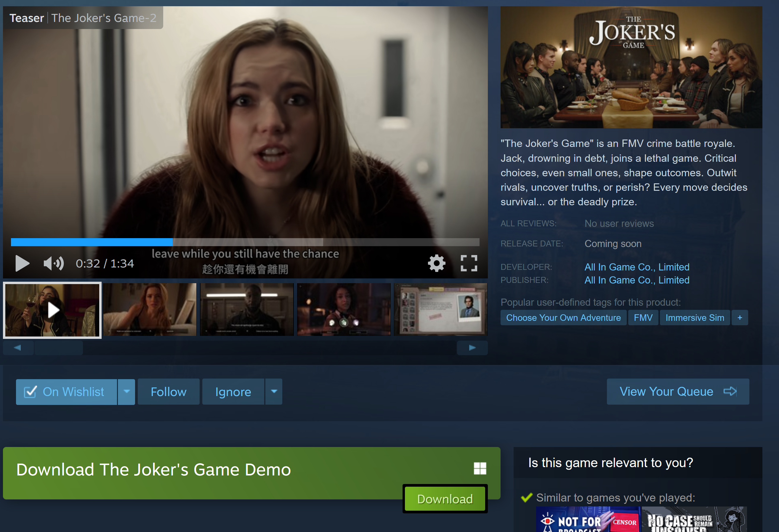This screenshot has height=532, width=779.
Task: Open No Case Should Remain Unsolved image
Action: pos(694,519)
